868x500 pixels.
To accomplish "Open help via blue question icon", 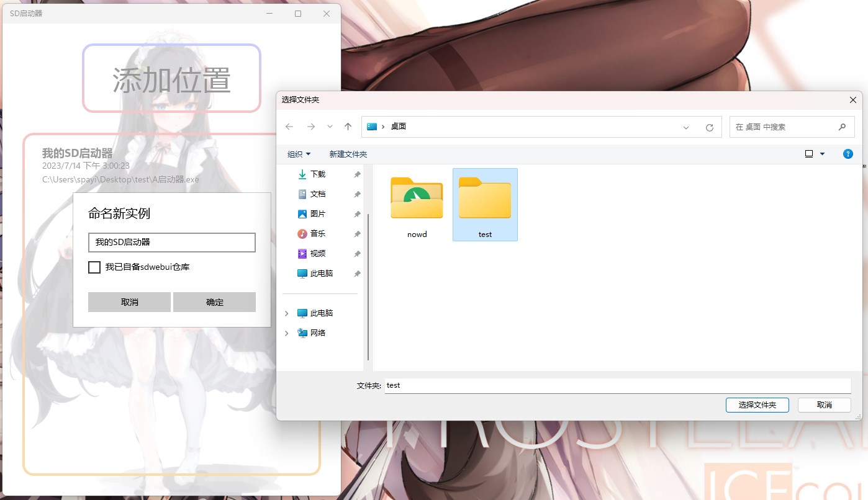I will click(848, 154).
